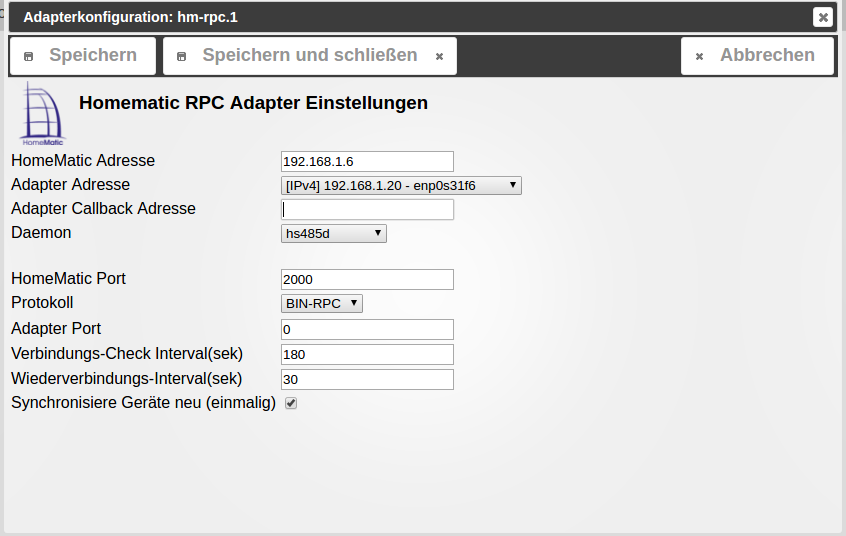This screenshot has height=536, width=846.
Task: Click the HomeMatic logo image
Action: pos(42,114)
